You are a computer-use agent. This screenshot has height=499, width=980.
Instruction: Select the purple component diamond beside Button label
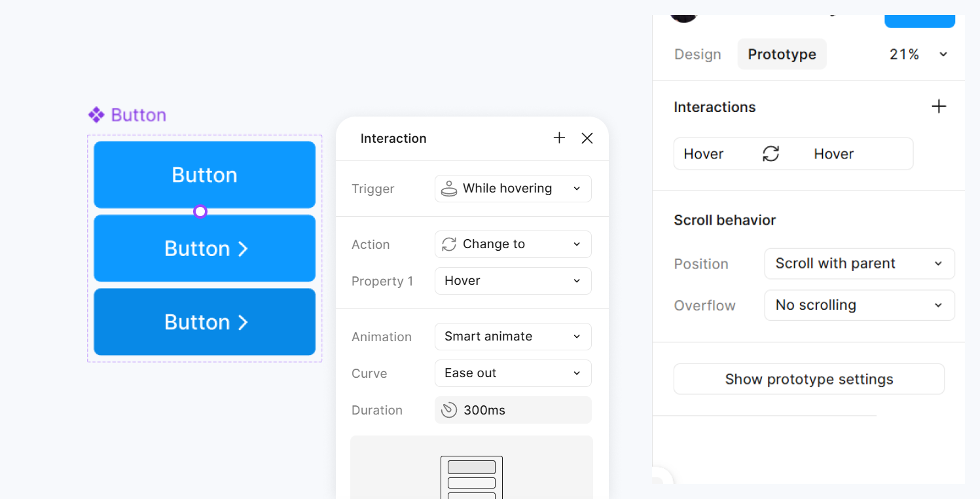97,115
